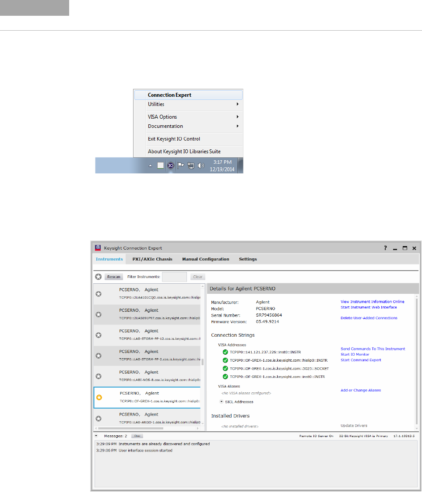Click the volume speaker icon
Image resolution: width=422 pixels, height=504 pixels.
(x=201, y=166)
